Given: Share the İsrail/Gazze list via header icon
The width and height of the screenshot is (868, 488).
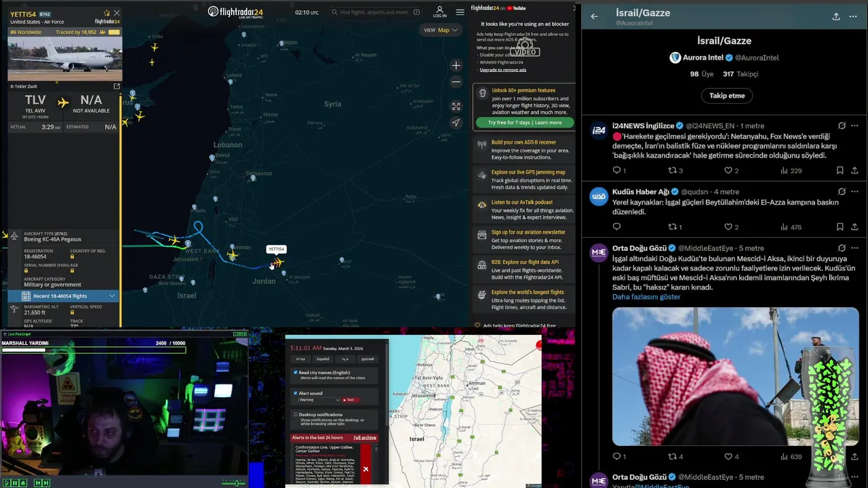Looking at the screenshot, I should pyautogui.click(x=836, y=17).
